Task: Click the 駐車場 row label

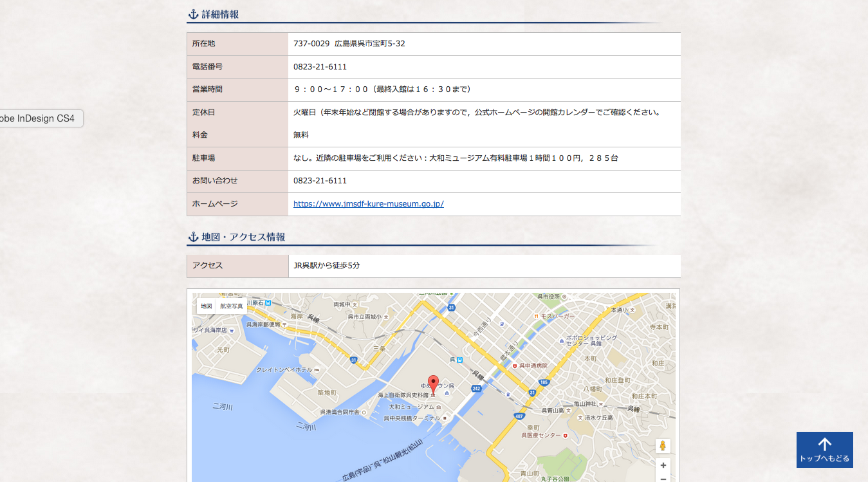Action: pyautogui.click(x=203, y=158)
